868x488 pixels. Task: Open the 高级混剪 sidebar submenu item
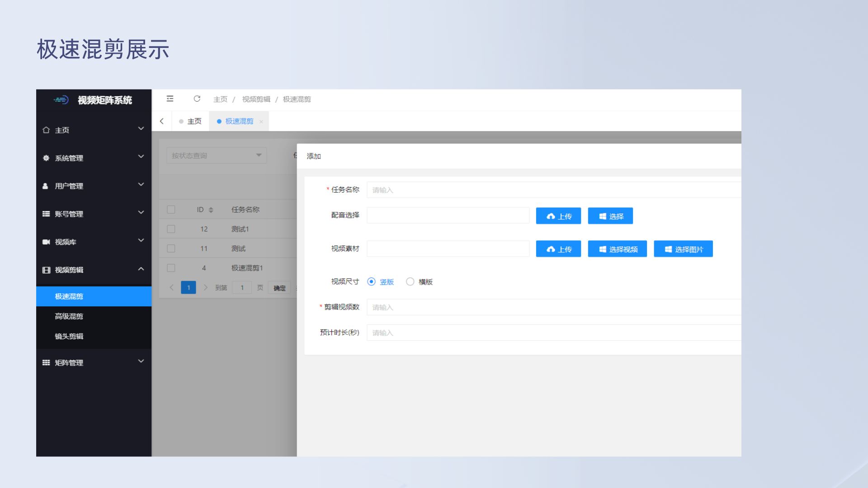point(94,316)
